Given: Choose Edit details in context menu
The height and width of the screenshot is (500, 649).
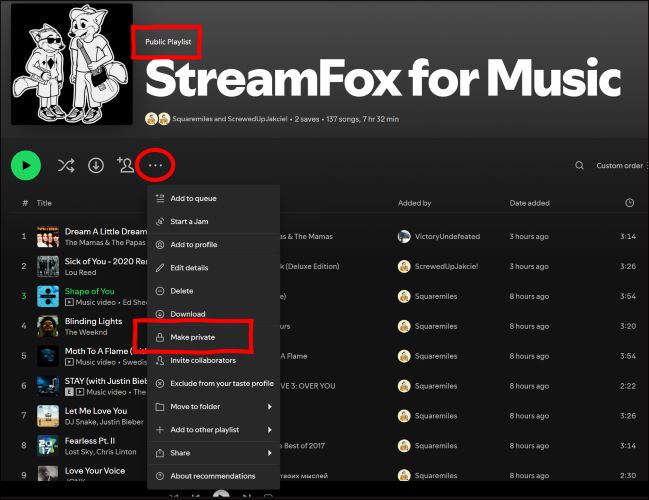Looking at the screenshot, I should 214,268.
